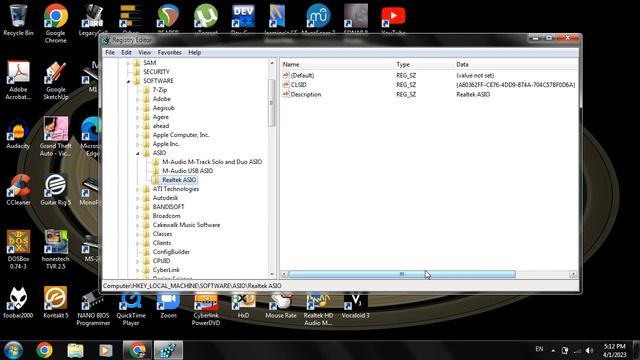
Task: Click right arrow of horizontal scrollbar
Action: click(x=573, y=274)
